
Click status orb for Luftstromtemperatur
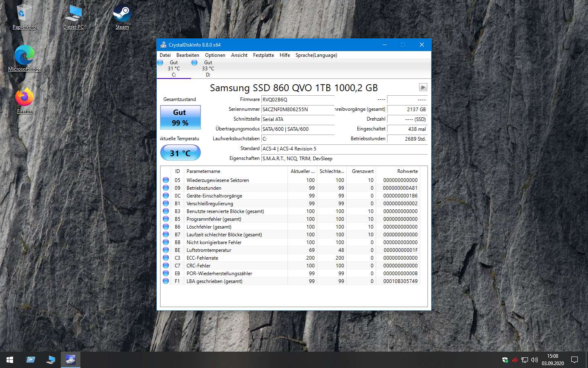(x=166, y=250)
